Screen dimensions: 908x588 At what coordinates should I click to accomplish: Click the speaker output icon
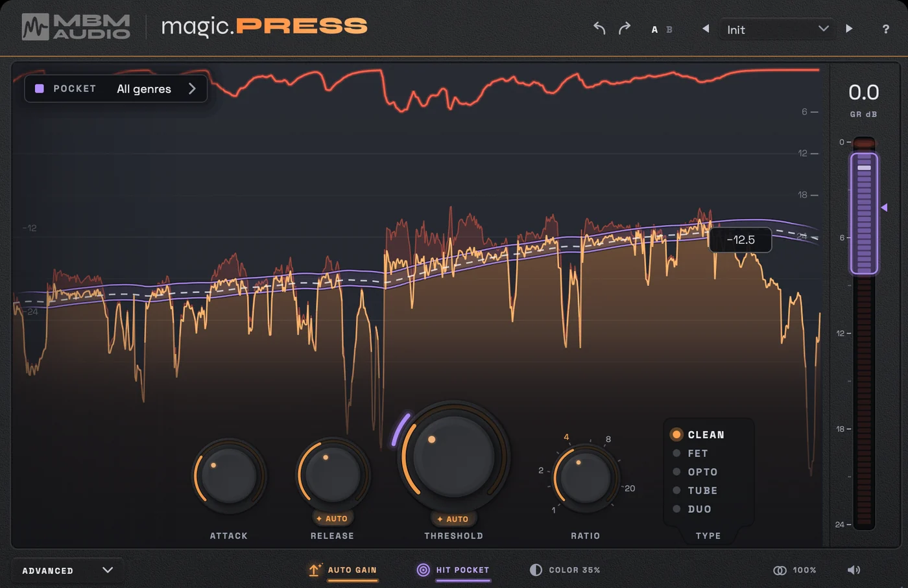[x=854, y=570]
